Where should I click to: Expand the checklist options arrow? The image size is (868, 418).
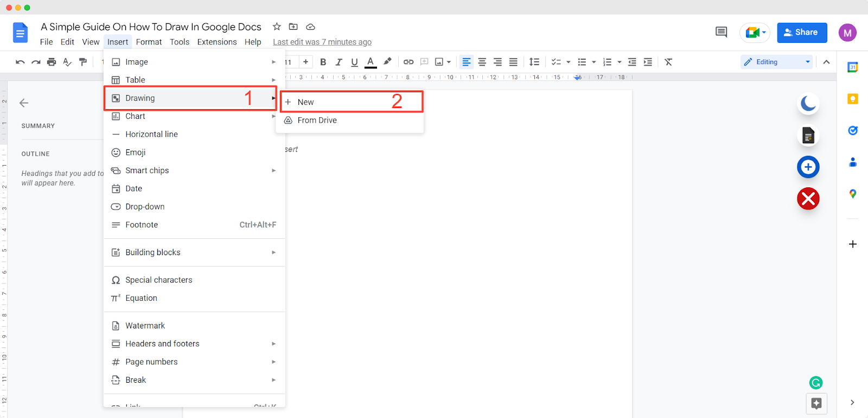click(569, 62)
